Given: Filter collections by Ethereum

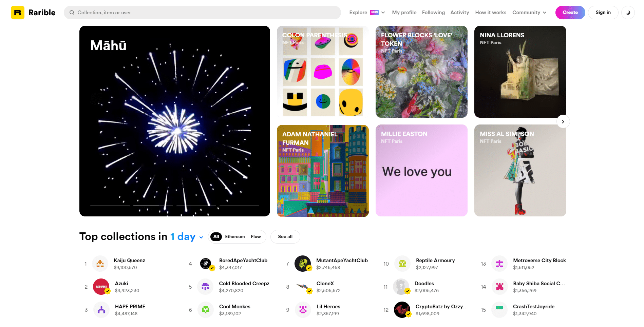Looking at the screenshot, I should (x=235, y=237).
